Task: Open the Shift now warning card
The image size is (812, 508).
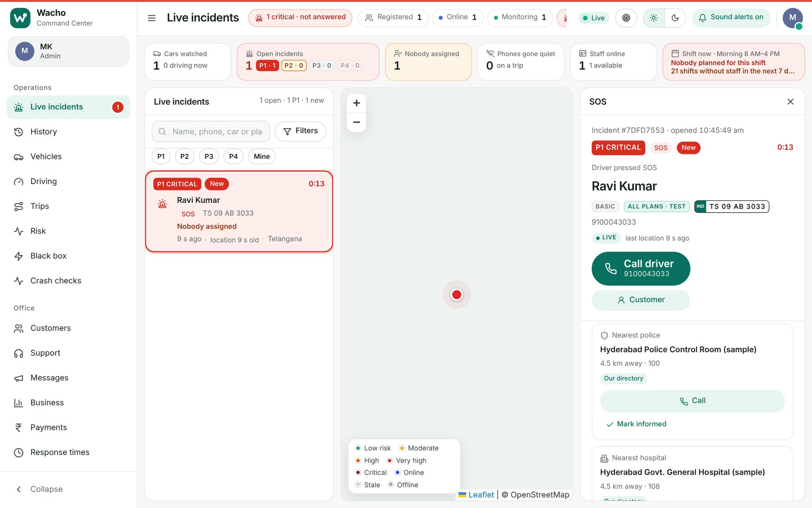Action: click(734, 62)
